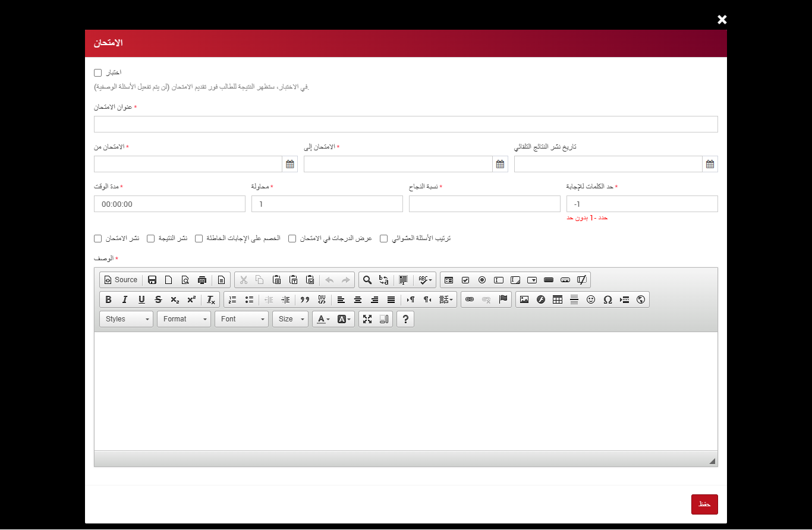
Task: Enable the اختبار checkbox
Action: pyautogui.click(x=97, y=72)
